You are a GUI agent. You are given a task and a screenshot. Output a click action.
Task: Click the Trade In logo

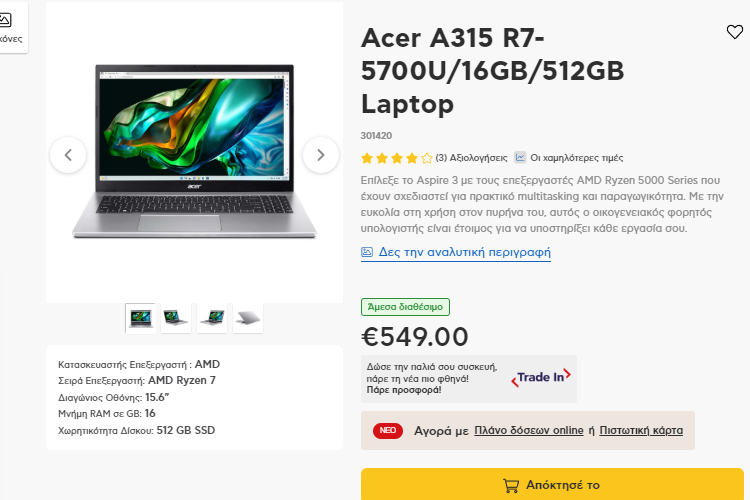tap(541, 378)
